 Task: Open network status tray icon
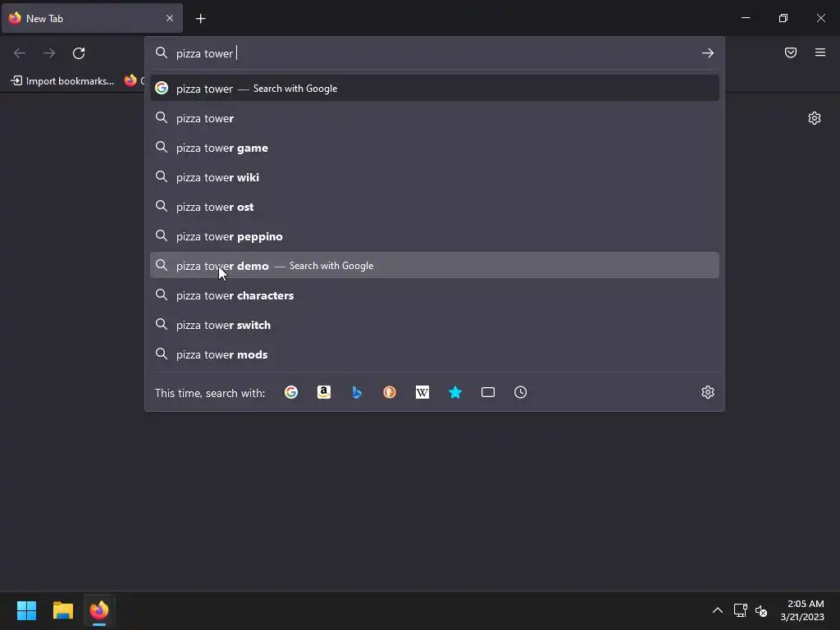(x=741, y=610)
